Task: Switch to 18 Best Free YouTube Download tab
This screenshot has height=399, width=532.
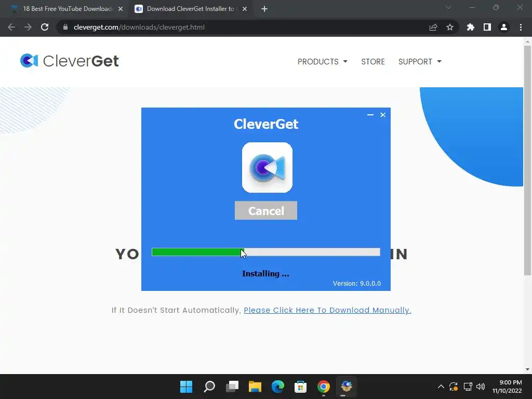Action: [x=67, y=9]
